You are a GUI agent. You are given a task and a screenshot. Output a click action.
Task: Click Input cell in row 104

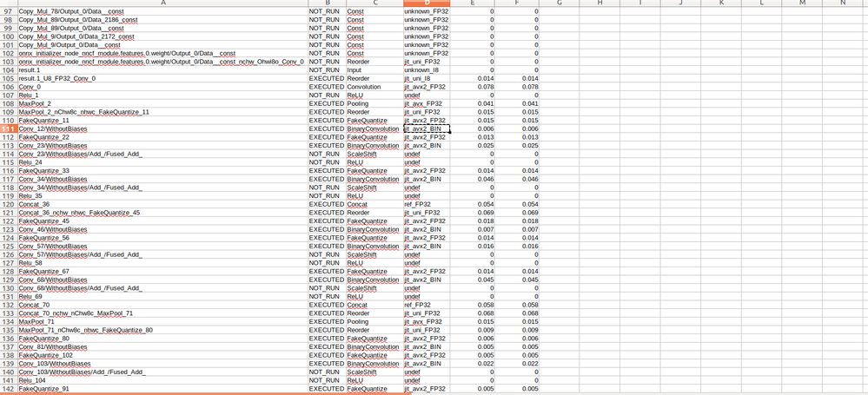[374, 70]
